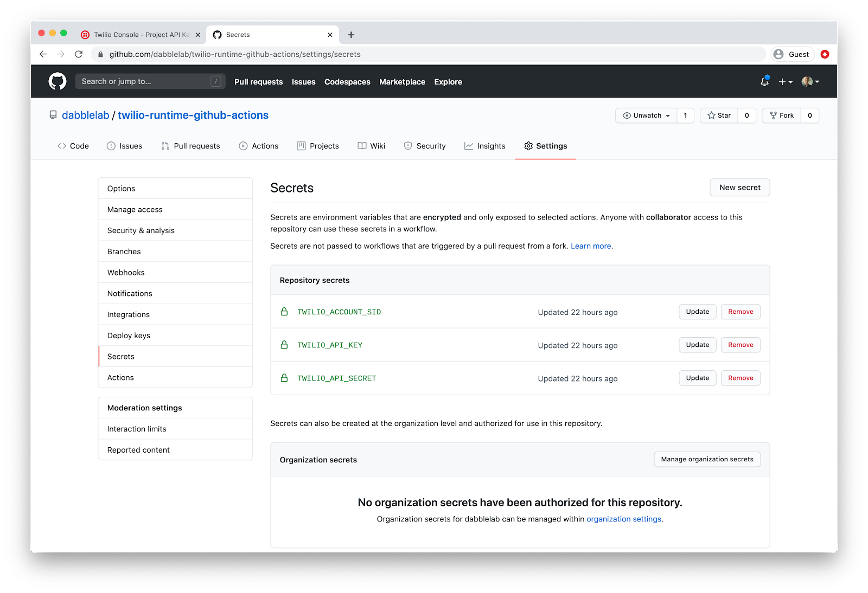Open Manage access in sidebar
Screen dimensions: 868x593
[175, 209]
